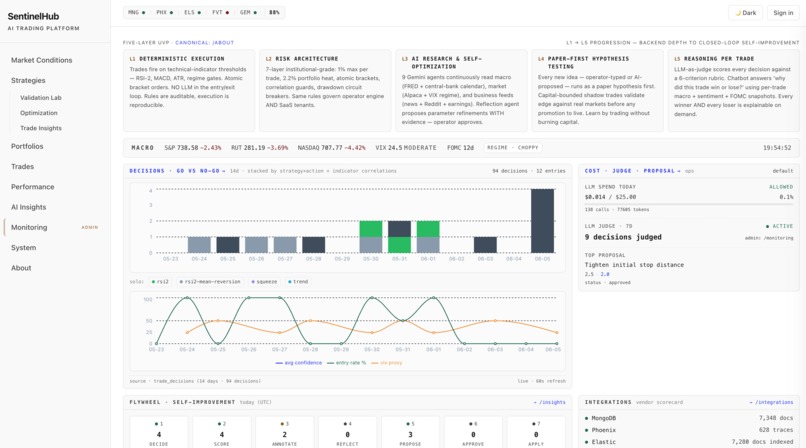Viewport: 806px width, 448px height.
Task: Click the REGIME CHOPPY badge
Action: pyautogui.click(x=513, y=147)
